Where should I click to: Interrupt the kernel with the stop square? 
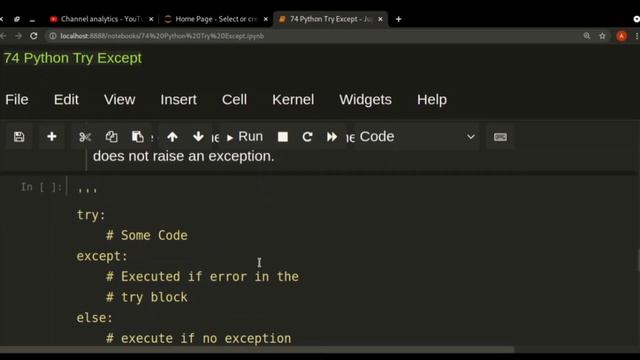coord(282,137)
